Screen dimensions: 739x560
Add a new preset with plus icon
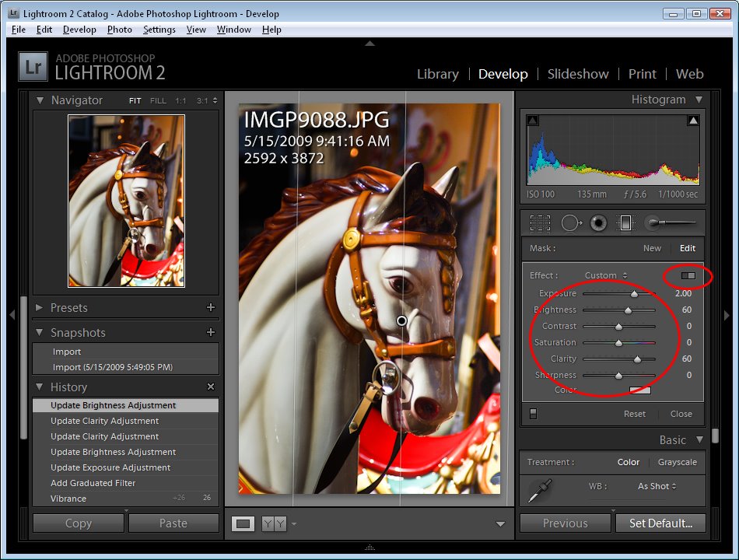coord(211,307)
